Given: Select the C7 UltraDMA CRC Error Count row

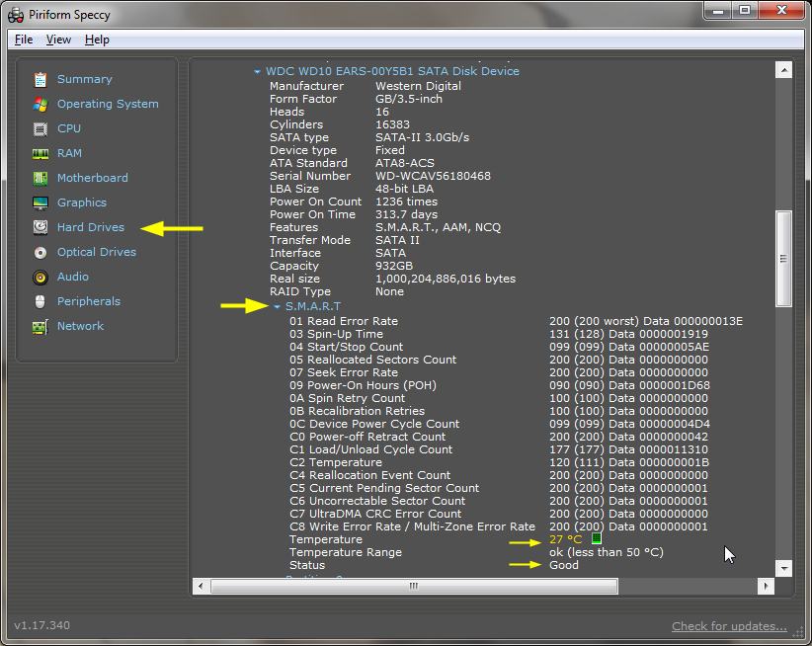Looking at the screenshot, I should pyautogui.click(x=498, y=514).
